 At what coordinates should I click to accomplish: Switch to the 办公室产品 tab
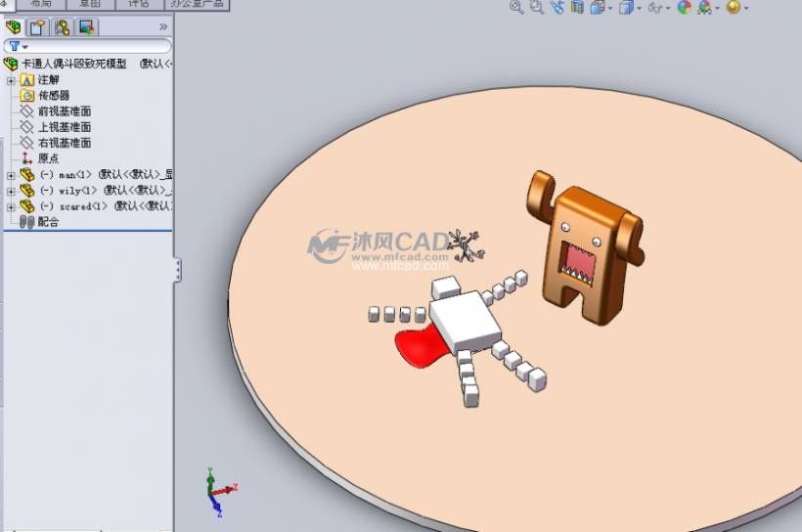coord(197,4)
